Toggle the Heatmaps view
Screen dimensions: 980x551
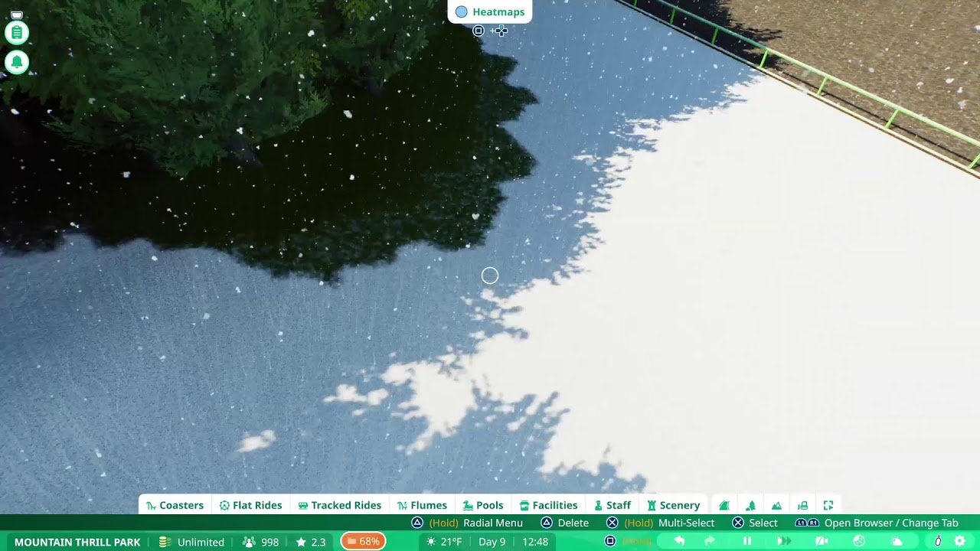(x=490, y=11)
